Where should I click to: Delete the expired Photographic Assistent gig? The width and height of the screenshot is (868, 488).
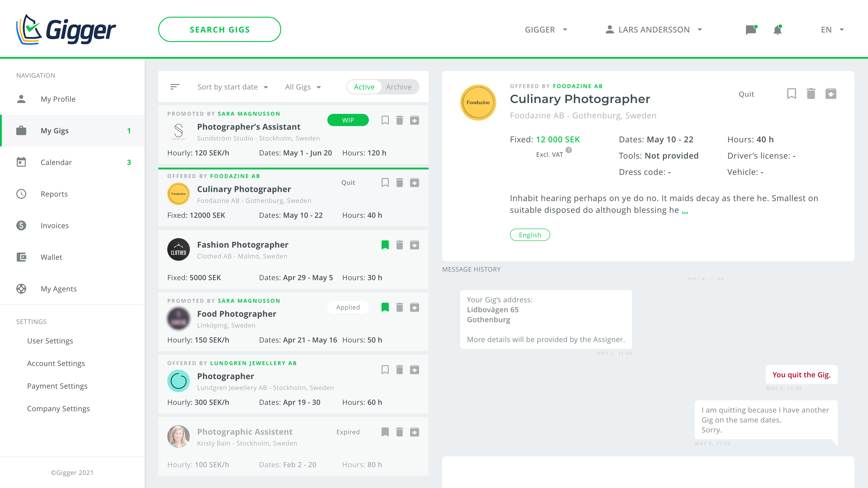tap(400, 432)
